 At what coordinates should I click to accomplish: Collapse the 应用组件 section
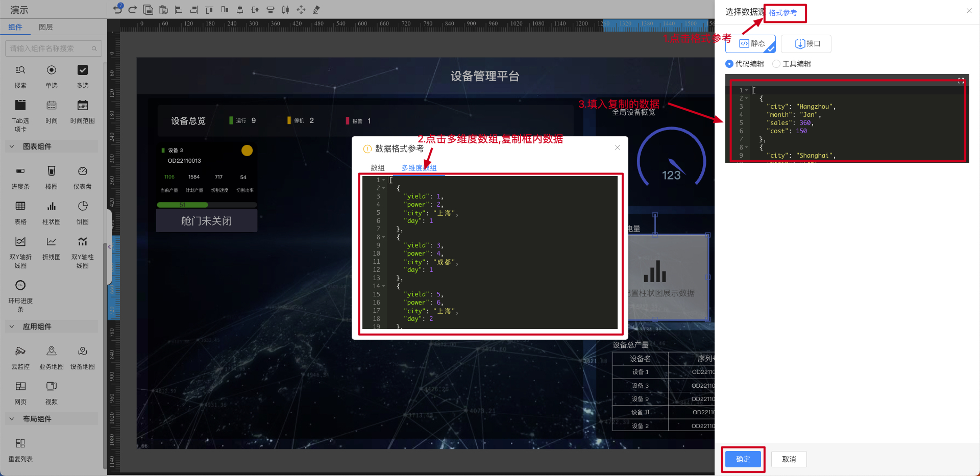click(x=12, y=327)
